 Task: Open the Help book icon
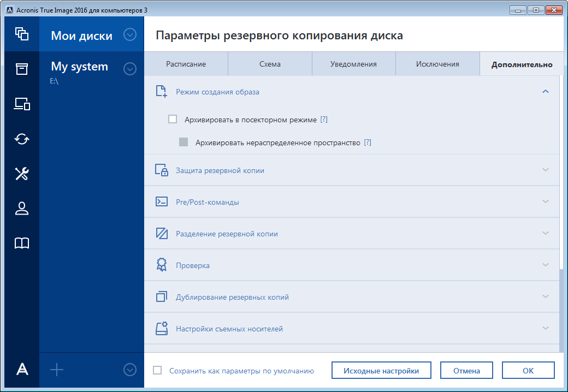22,243
